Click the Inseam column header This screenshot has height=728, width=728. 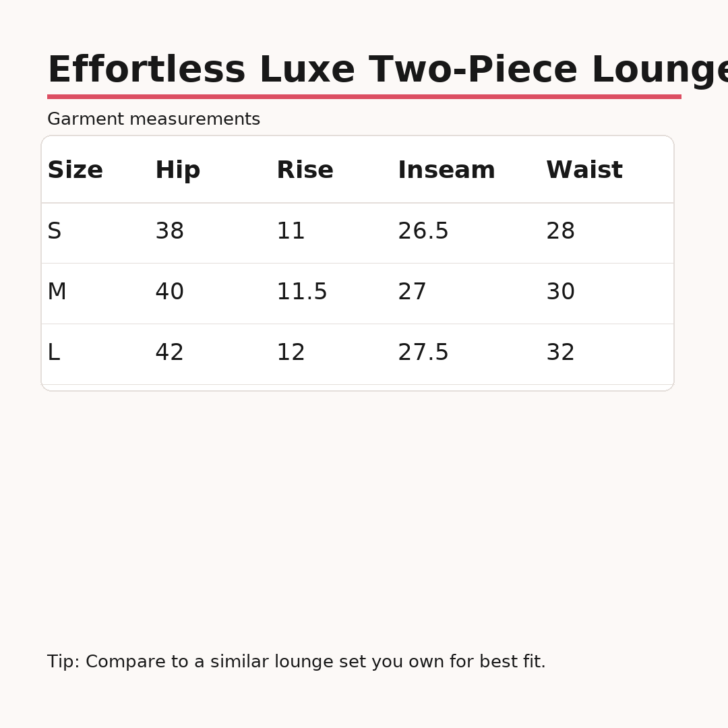click(446, 171)
